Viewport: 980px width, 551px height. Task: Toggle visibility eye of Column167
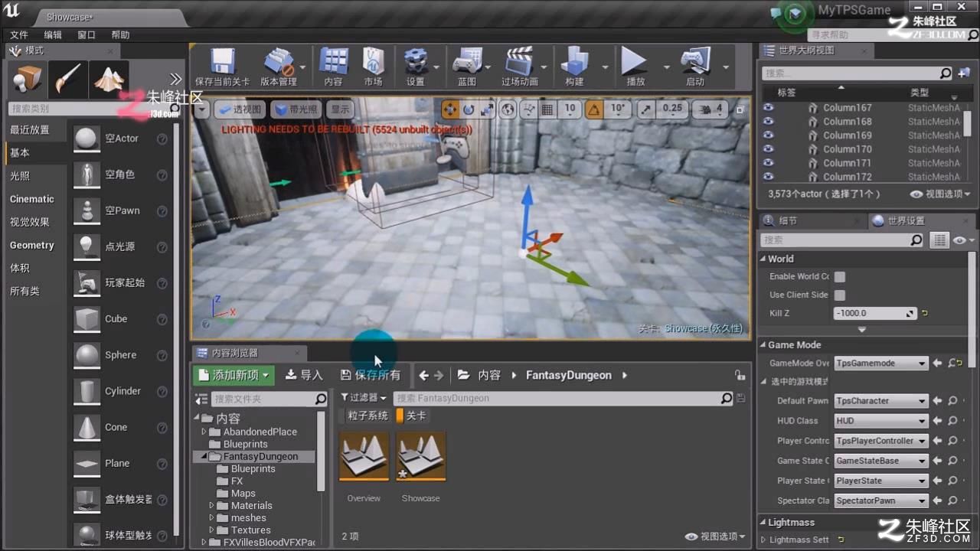tap(769, 108)
